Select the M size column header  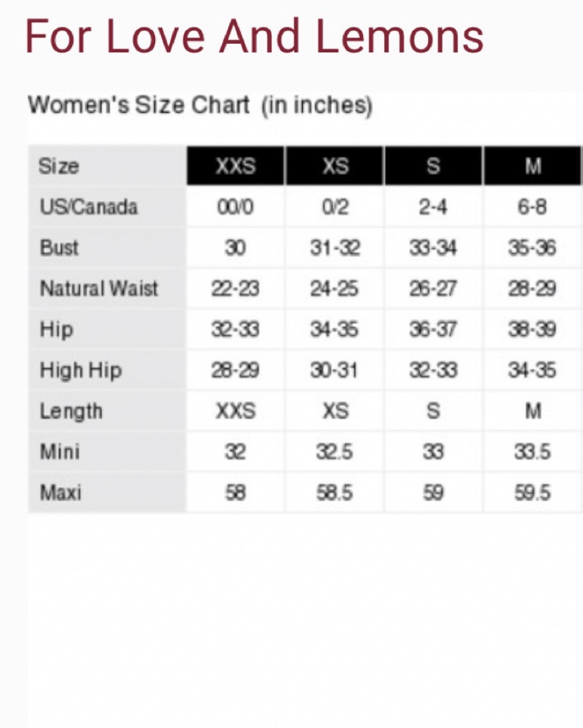tap(533, 166)
